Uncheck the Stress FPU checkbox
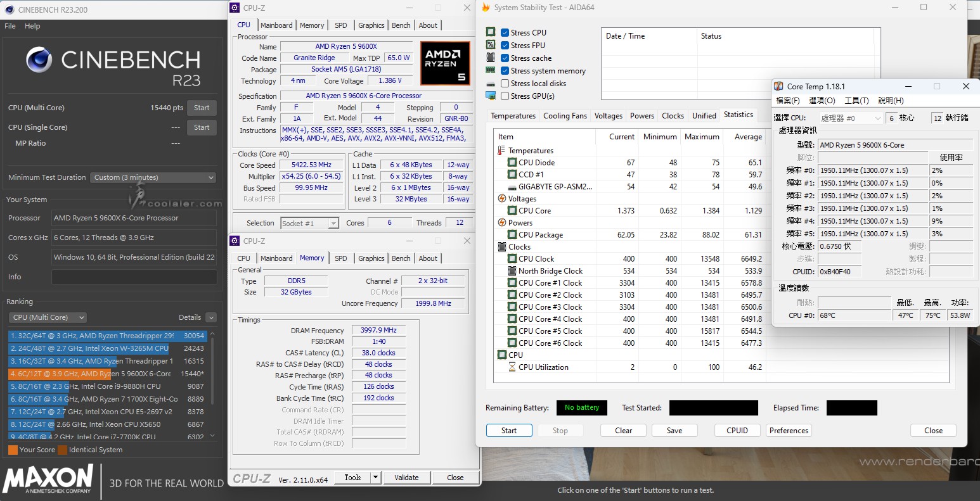Viewport: 980px width, 501px height. coord(505,46)
